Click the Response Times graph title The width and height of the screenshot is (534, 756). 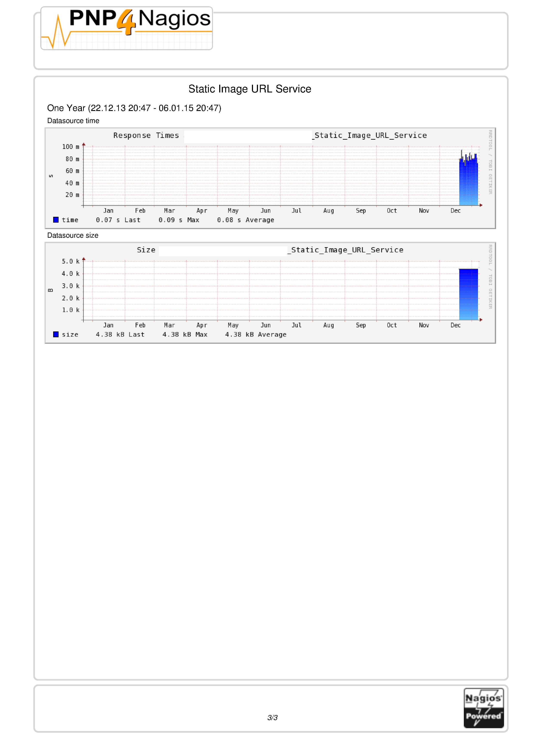click(x=146, y=135)
